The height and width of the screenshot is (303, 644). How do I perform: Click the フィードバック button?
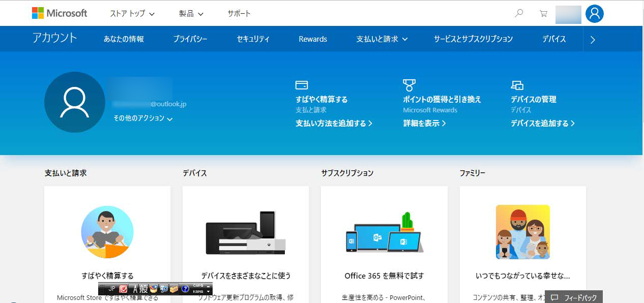[x=574, y=297]
